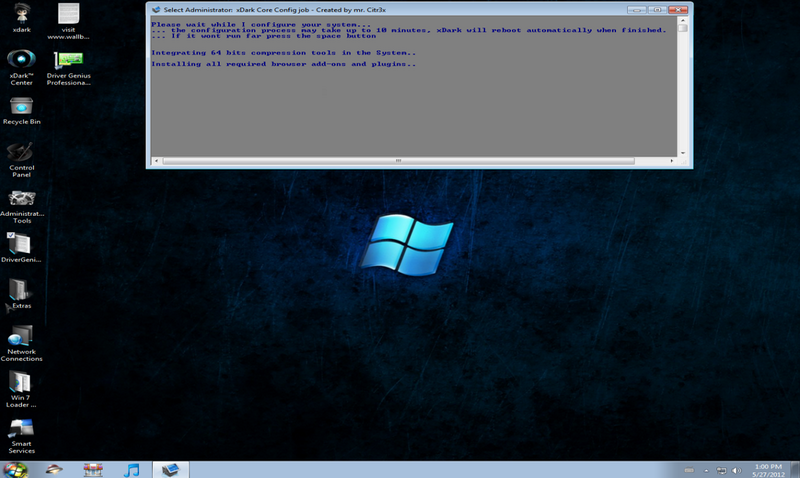Maximize the xDark Core Config window
The height and width of the screenshot is (478, 800).
point(657,10)
